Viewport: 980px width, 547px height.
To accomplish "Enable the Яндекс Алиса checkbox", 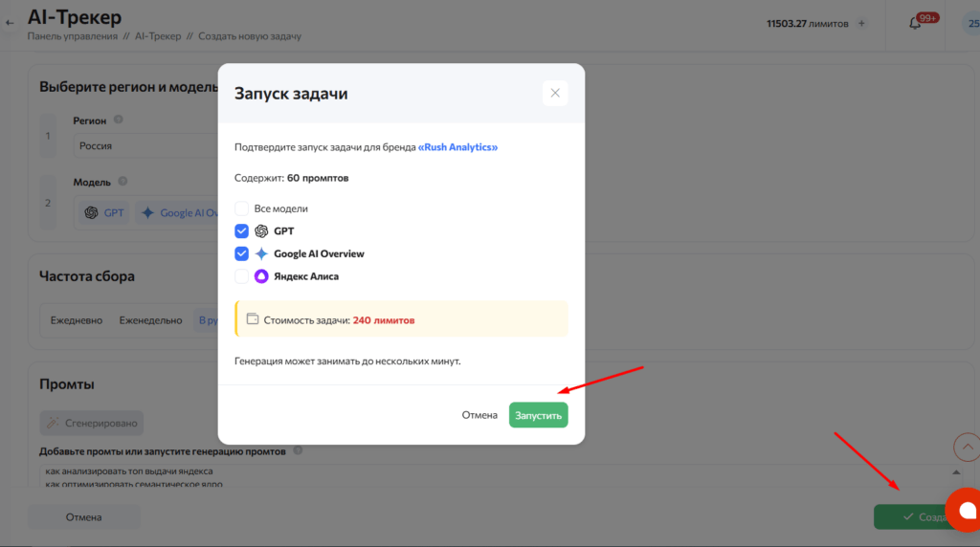I will click(241, 276).
